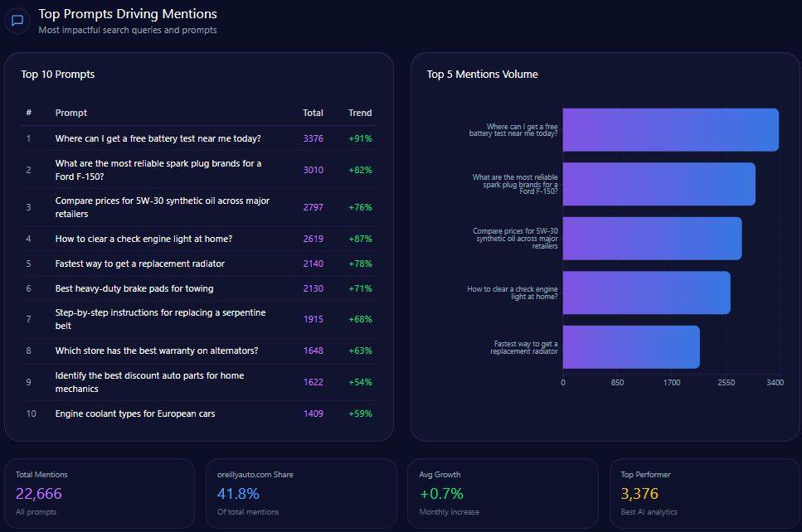
Task: Select the heavy-duty brake pads prompt
Action: 134,288
